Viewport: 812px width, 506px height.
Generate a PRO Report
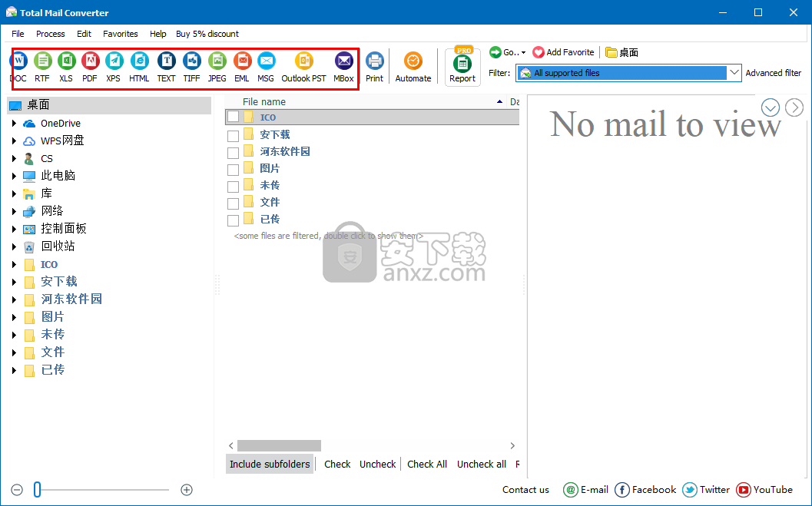click(462, 67)
